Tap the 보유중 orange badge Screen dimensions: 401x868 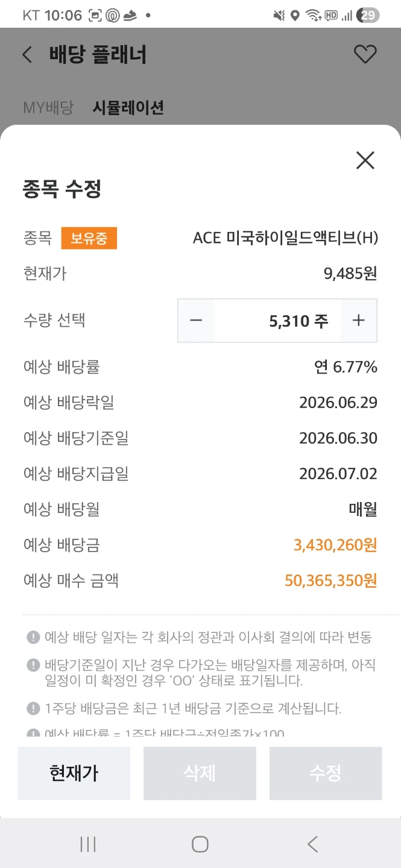[89, 238]
